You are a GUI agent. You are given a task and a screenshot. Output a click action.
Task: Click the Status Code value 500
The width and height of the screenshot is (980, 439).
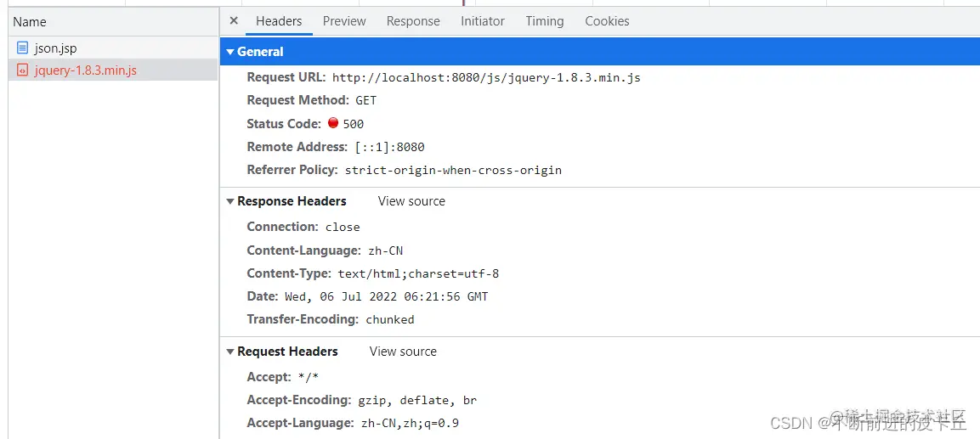pyautogui.click(x=353, y=124)
